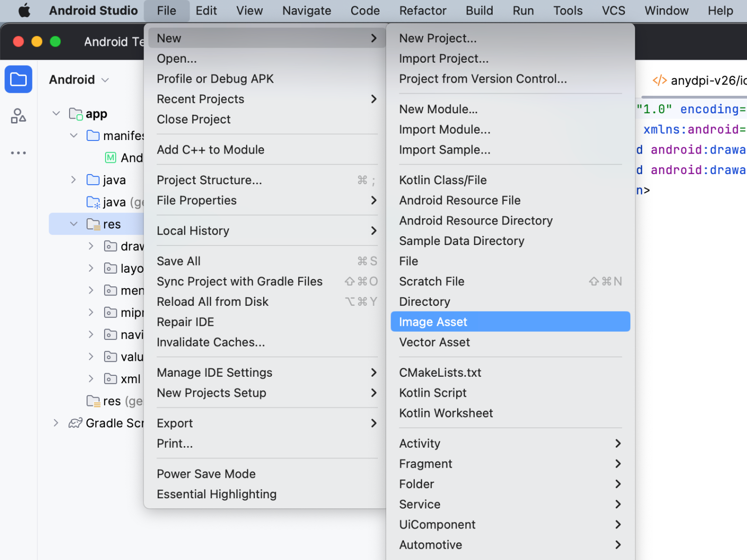Choose Vector Asset menu entry
Viewport: 747px width, 560px height.
pyautogui.click(x=434, y=342)
